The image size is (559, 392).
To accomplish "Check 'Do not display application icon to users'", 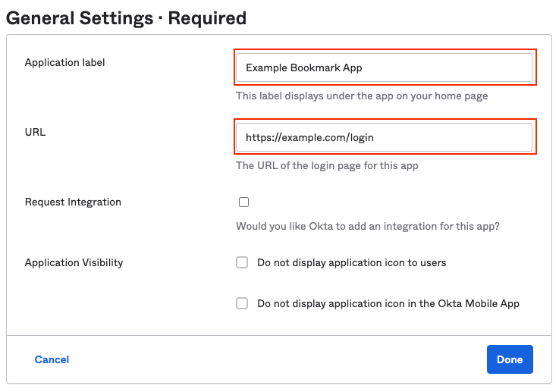I will (x=242, y=263).
